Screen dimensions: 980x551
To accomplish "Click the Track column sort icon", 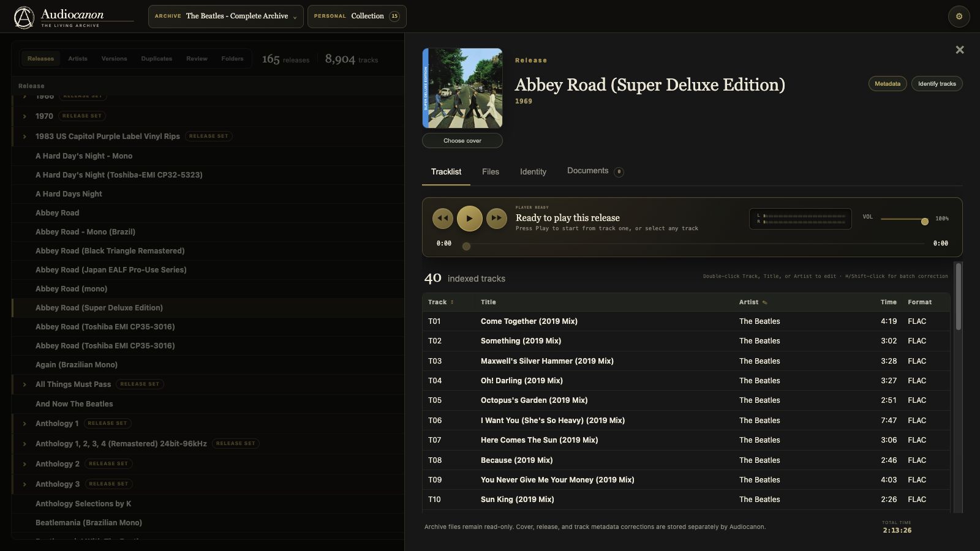I will tap(452, 302).
